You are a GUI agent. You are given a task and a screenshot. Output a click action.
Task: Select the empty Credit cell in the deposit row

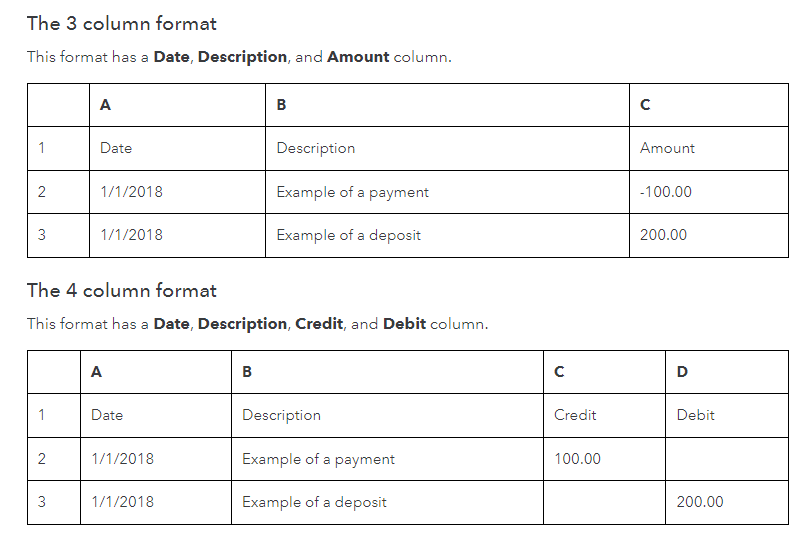tap(604, 502)
